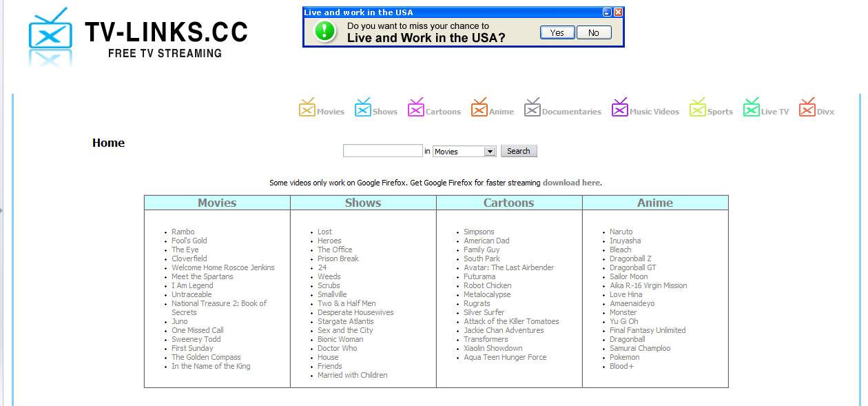
Task: Click the purple Music Videos TV icon
Action: 620,108
